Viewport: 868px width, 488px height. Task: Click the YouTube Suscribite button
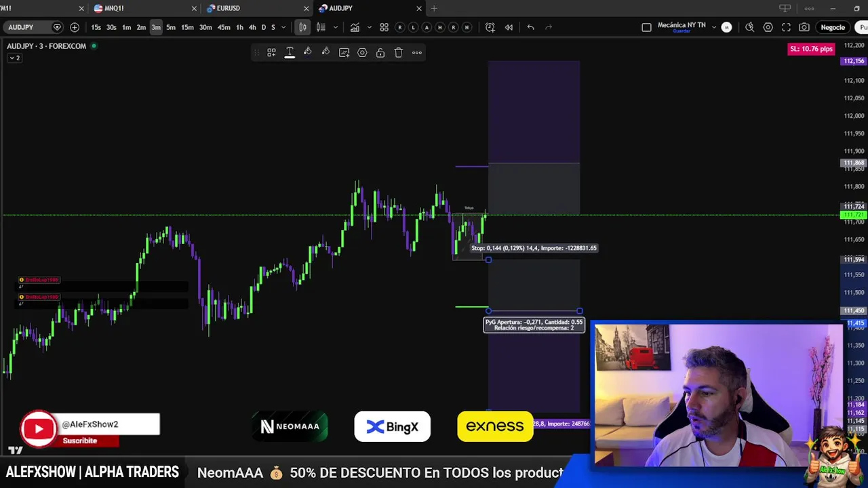(80, 441)
